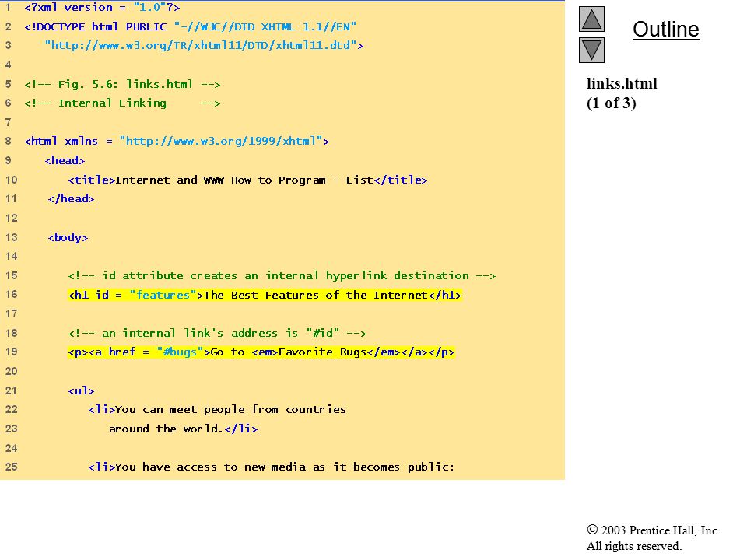Select the "You have access to new media" line
747x560 pixels.
point(272,467)
